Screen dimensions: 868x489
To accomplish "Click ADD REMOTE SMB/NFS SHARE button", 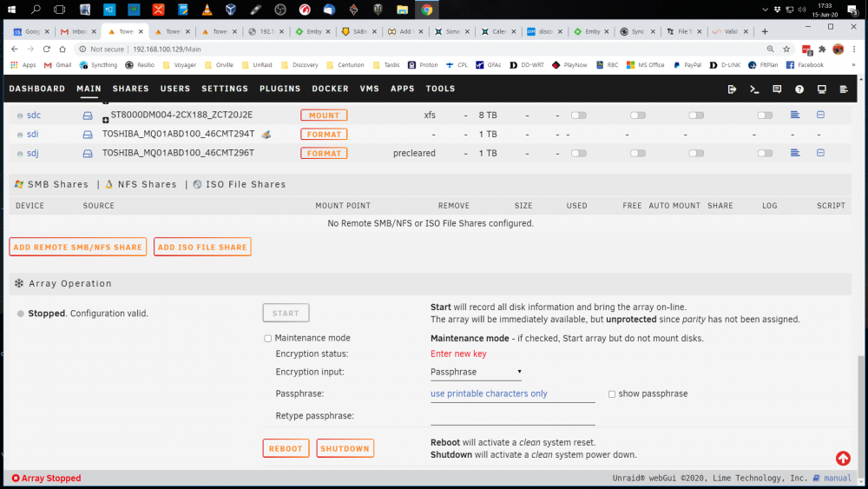I will click(x=77, y=247).
